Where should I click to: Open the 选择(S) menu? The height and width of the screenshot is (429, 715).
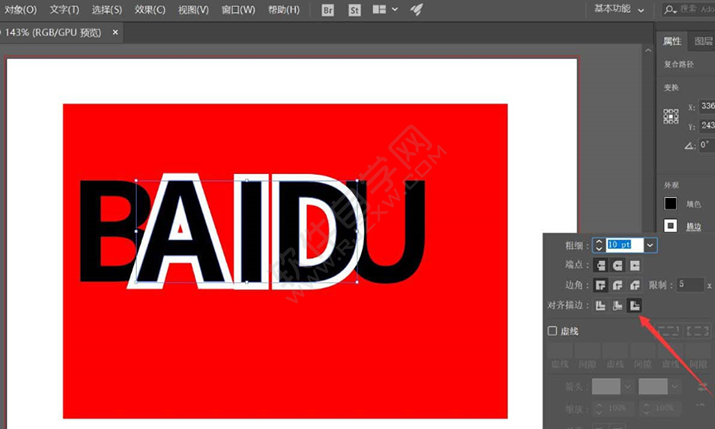(x=107, y=10)
